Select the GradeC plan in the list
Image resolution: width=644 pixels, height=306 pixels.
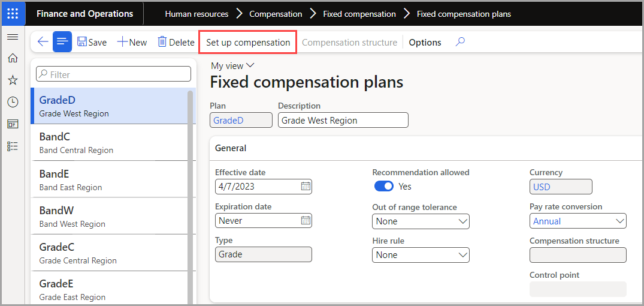point(109,253)
